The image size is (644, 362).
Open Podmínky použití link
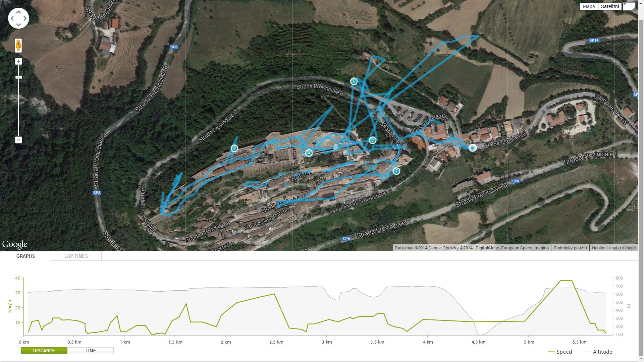(x=570, y=248)
